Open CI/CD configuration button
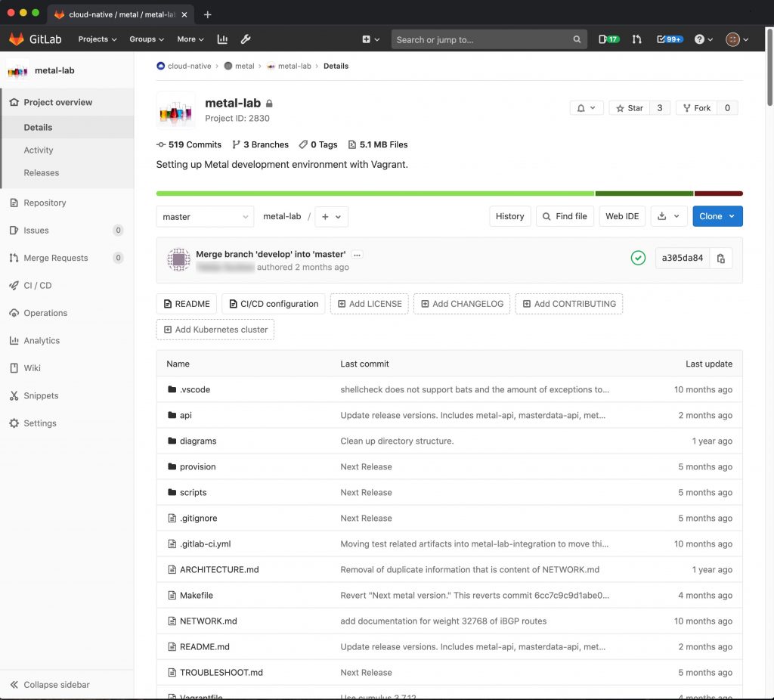 (274, 304)
